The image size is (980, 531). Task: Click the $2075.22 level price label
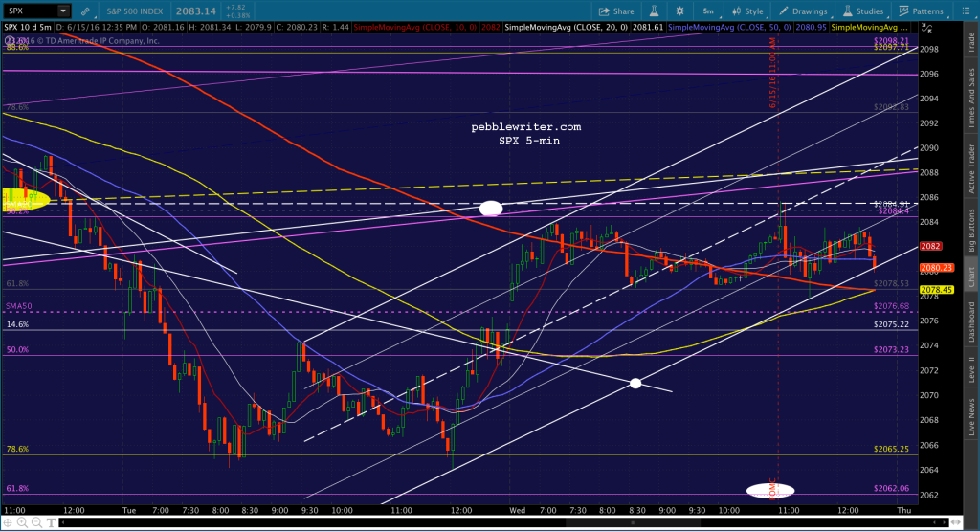(x=891, y=324)
